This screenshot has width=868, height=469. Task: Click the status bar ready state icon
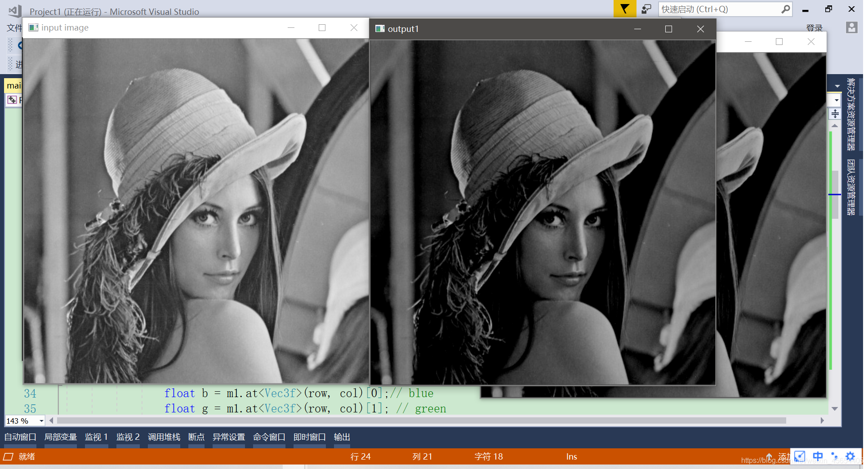point(8,457)
